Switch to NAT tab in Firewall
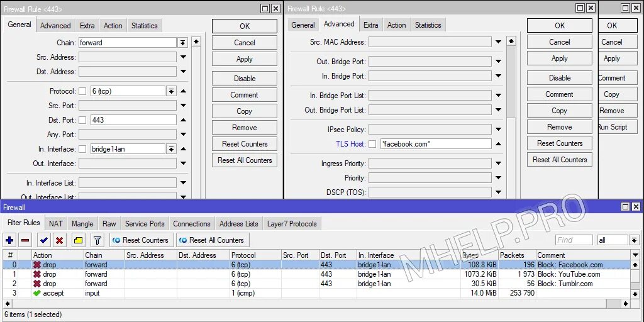The image size is (644, 322). pyautogui.click(x=56, y=224)
